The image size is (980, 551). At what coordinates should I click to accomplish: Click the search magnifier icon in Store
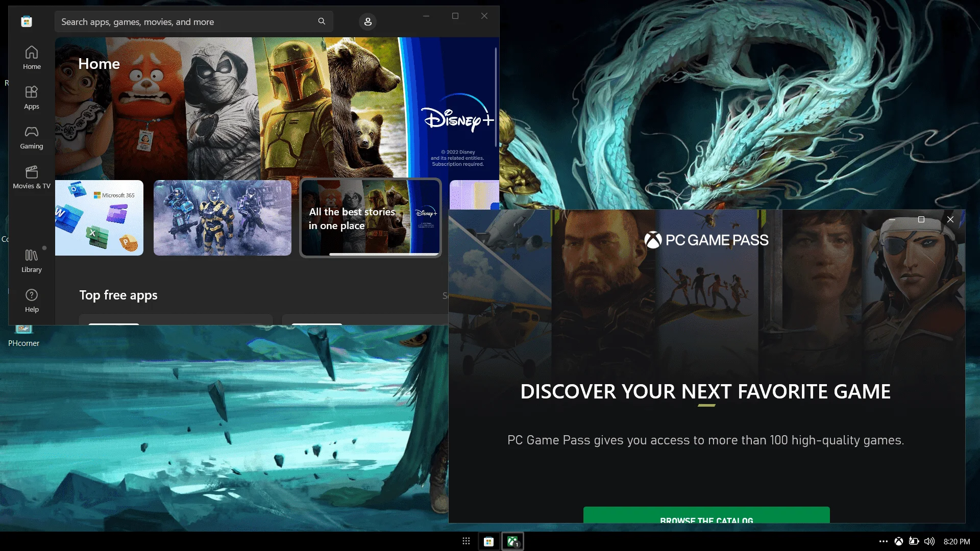click(322, 21)
